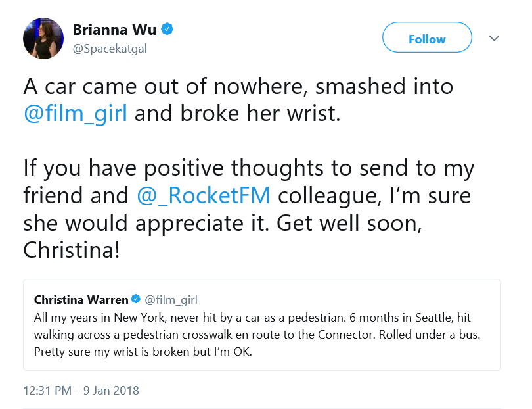Viewport: 532px width, 409px height.
Task: Open the @_RocketFM mention link
Action: coord(203,196)
